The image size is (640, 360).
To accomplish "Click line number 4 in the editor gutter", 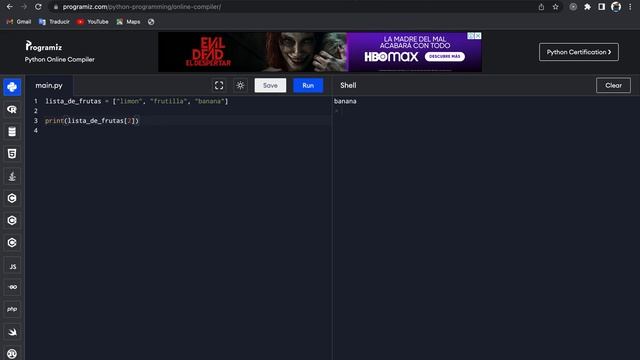I will (x=36, y=131).
